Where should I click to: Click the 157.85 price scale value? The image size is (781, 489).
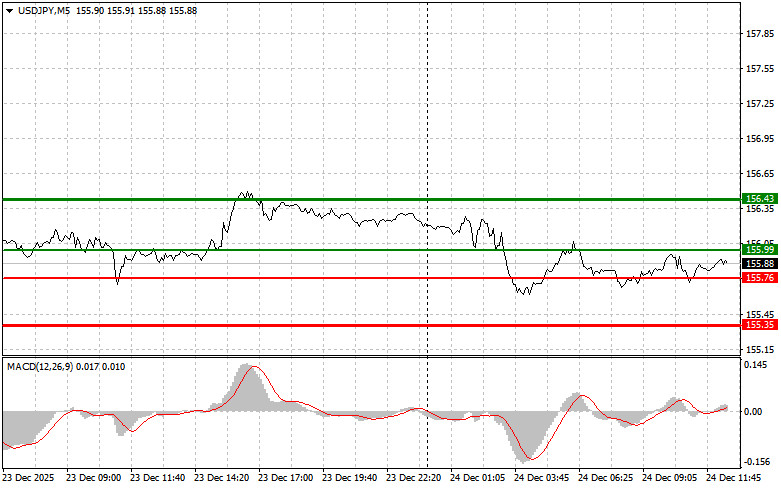(x=760, y=34)
